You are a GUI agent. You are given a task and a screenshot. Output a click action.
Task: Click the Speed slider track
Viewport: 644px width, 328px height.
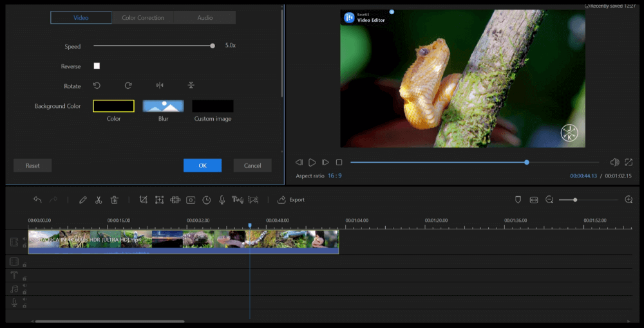click(153, 46)
